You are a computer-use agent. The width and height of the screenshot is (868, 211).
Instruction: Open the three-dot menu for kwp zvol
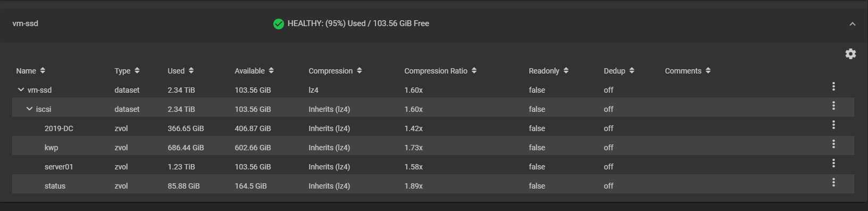833,144
